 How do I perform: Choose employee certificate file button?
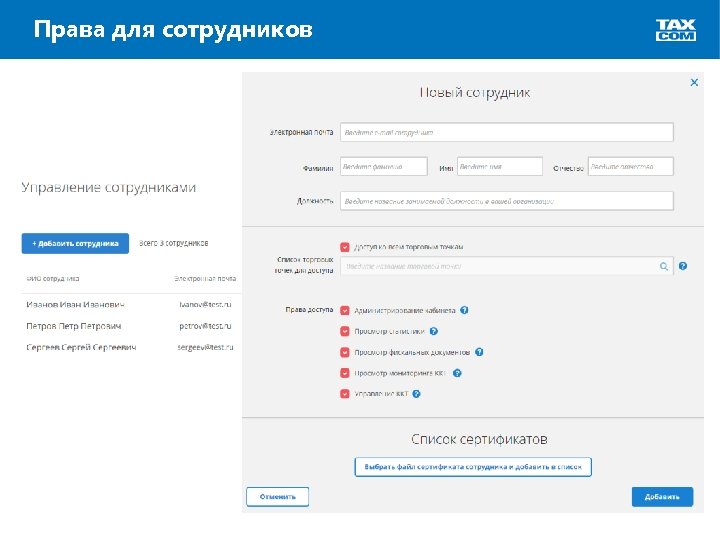click(x=473, y=467)
